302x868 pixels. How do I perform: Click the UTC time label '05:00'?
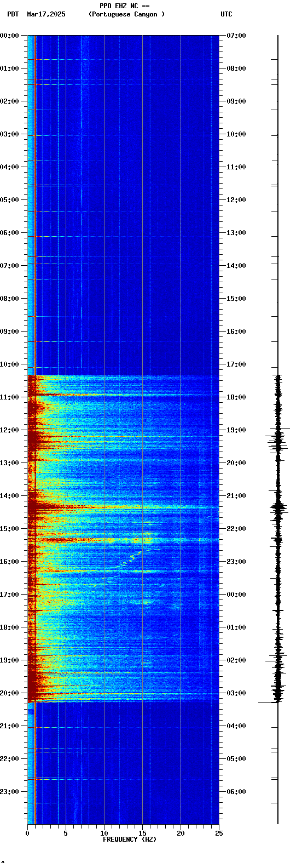point(236,759)
